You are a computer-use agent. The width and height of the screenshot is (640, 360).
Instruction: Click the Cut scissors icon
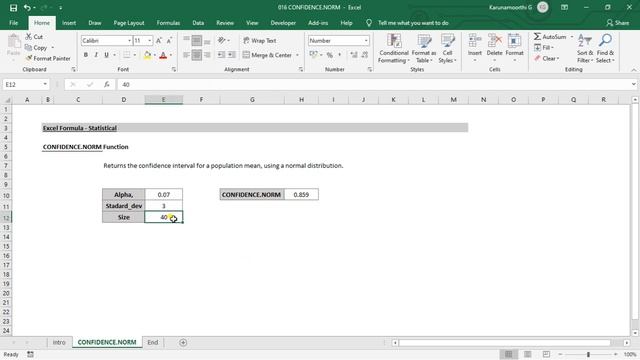click(29, 37)
